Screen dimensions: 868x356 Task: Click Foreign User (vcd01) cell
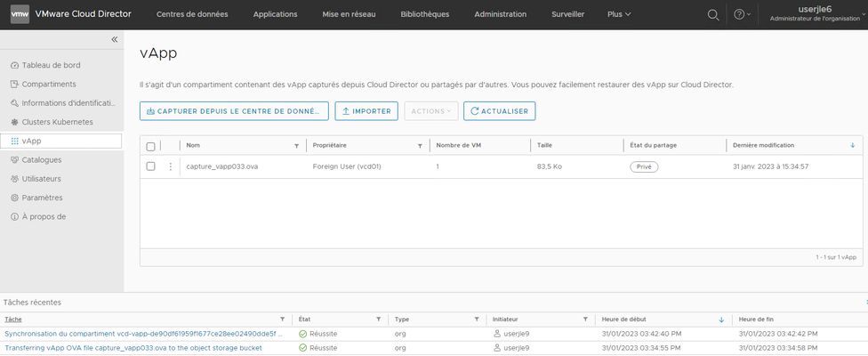(x=347, y=166)
